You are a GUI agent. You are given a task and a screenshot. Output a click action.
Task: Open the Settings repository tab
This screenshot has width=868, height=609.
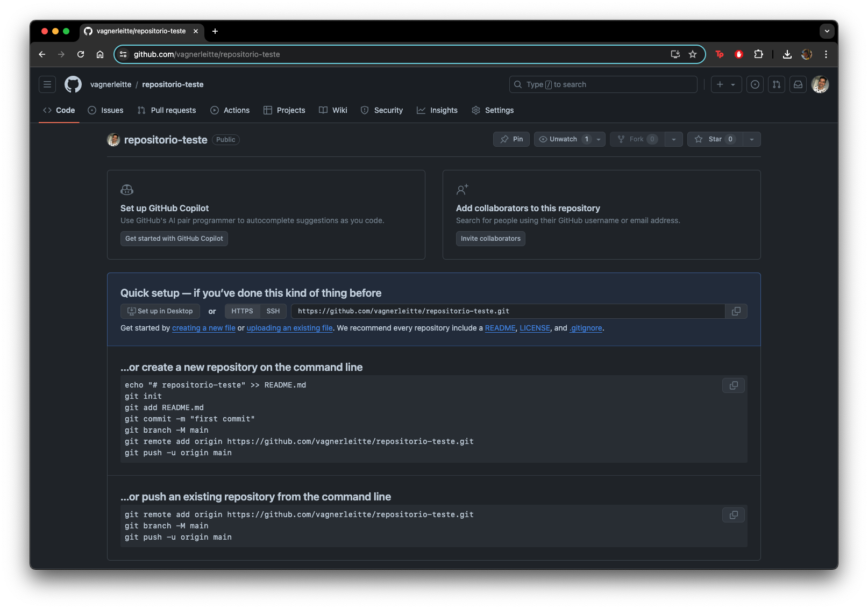[493, 110]
